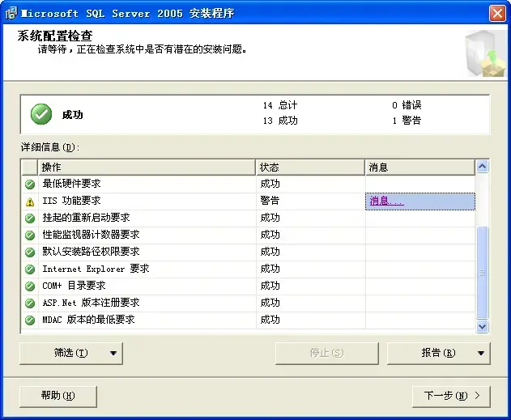Click the 详细信息(D): label

[x=50, y=147]
